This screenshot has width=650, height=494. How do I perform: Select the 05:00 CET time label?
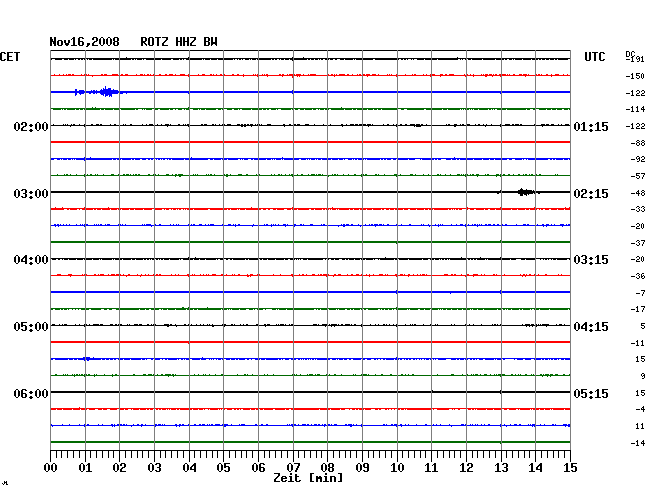31,327
